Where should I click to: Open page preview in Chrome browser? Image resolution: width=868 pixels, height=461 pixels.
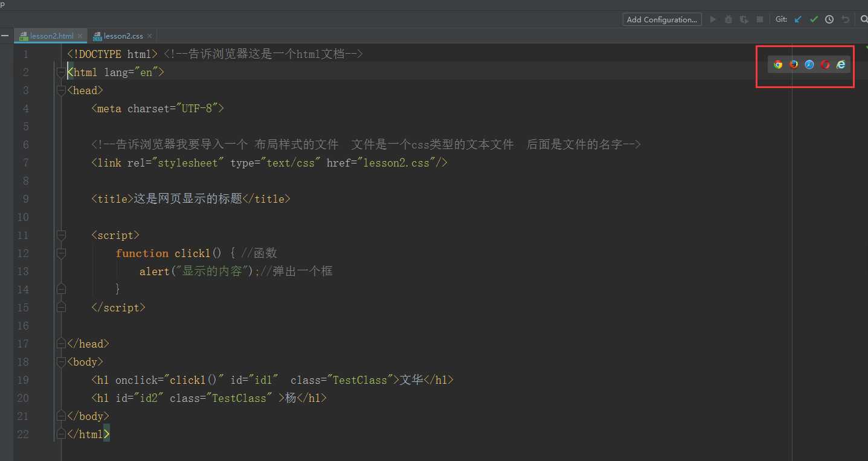coord(778,65)
